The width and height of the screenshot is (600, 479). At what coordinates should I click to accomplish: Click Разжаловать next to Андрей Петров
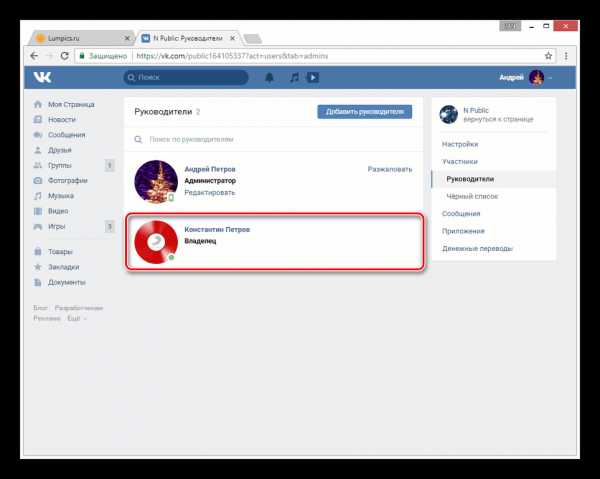[x=390, y=169]
